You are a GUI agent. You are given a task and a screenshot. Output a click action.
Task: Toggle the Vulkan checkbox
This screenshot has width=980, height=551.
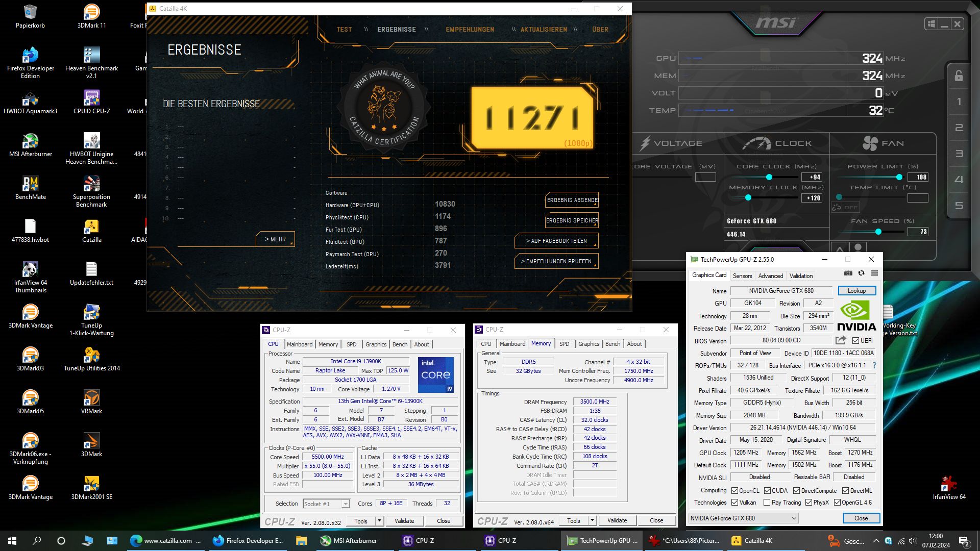click(x=735, y=503)
